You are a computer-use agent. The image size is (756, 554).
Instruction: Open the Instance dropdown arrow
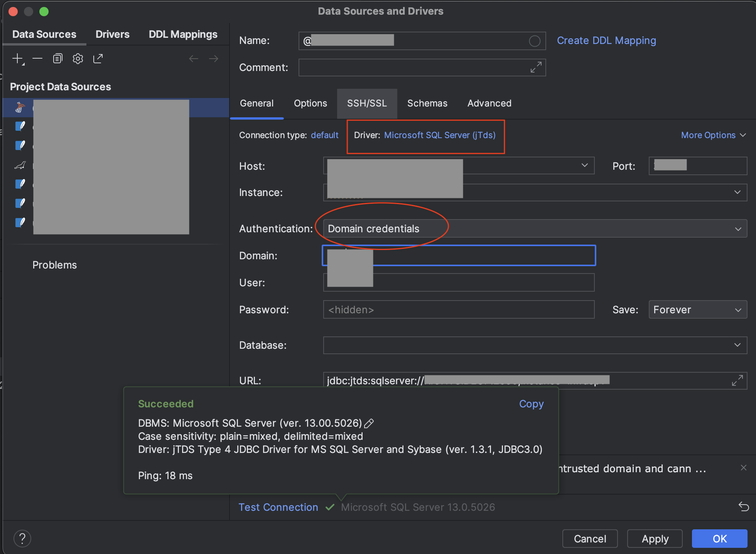point(737,192)
